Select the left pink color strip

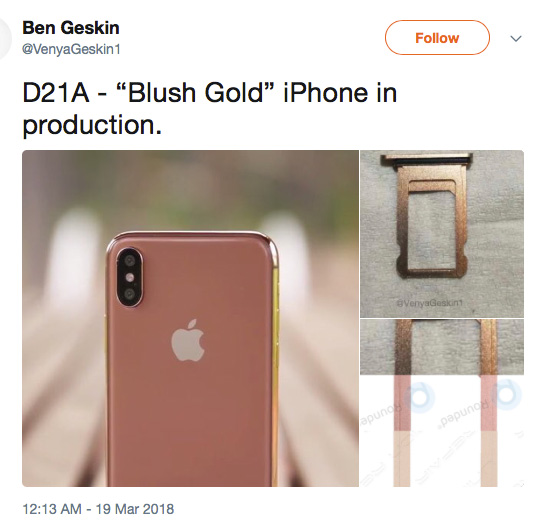[x=402, y=403]
